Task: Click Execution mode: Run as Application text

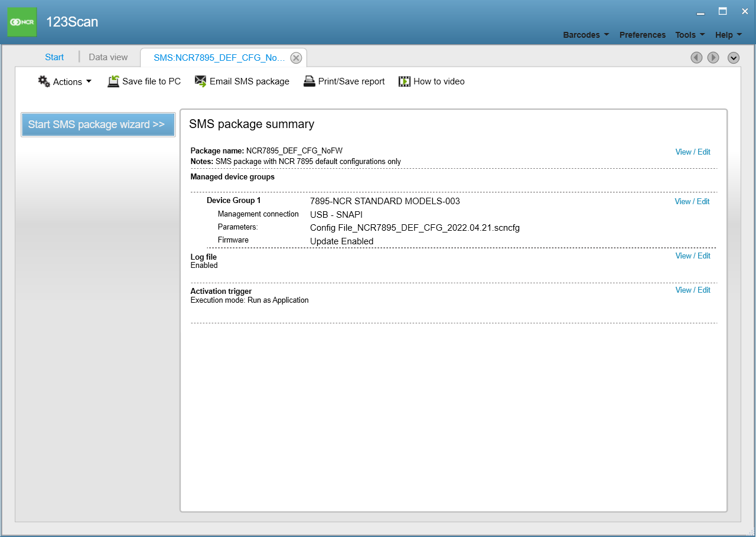Action: point(249,300)
